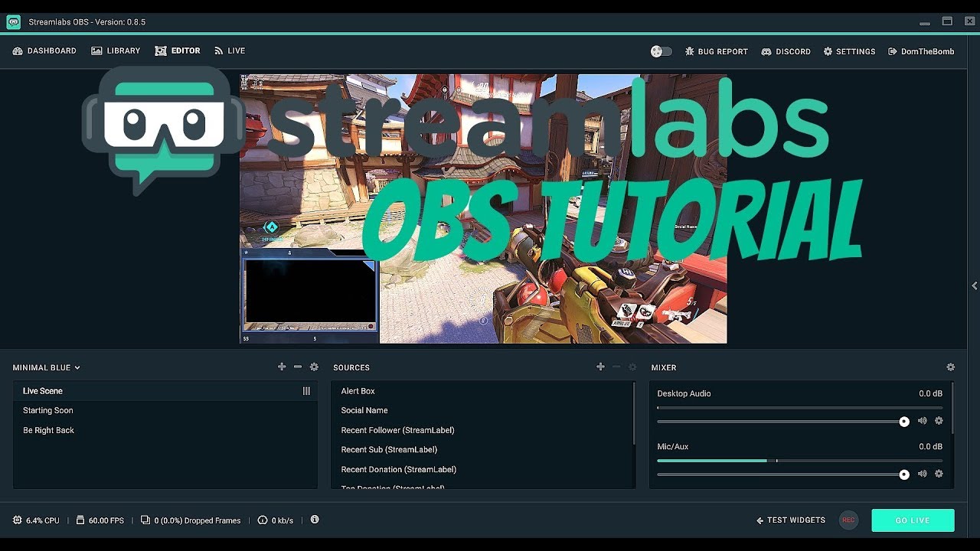This screenshot has width=980, height=551.
Task: Add a new scene with the plus icon
Action: click(x=282, y=367)
